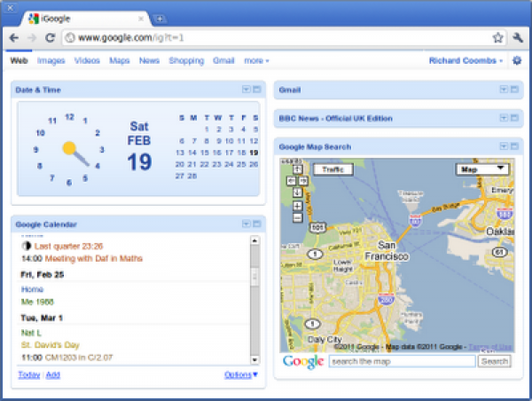Zoom out on the map with the minus button
The height and width of the screenshot is (401, 532).
point(298,217)
